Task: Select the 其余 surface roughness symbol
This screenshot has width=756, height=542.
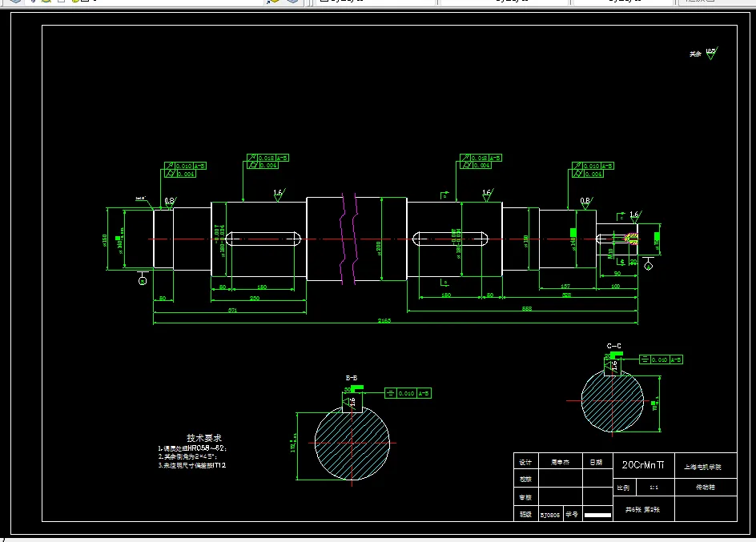Action: pyautogui.click(x=704, y=53)
